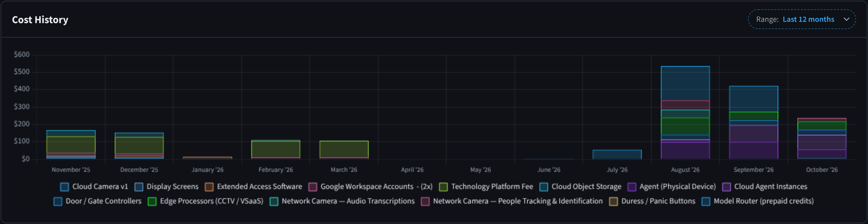Click the March '26 green bar
This screenshot has width=868, height=224.
(x=344, y=149)
